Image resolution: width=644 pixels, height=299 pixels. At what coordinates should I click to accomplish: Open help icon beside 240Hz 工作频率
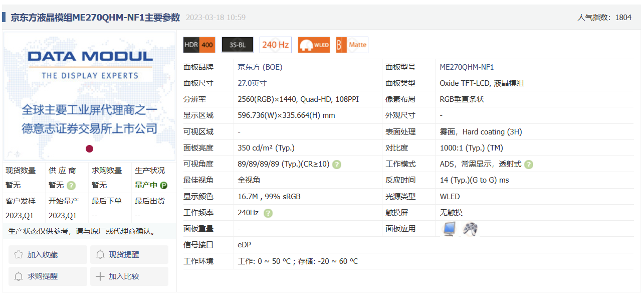pyautogui.click(x=268, y=213)
